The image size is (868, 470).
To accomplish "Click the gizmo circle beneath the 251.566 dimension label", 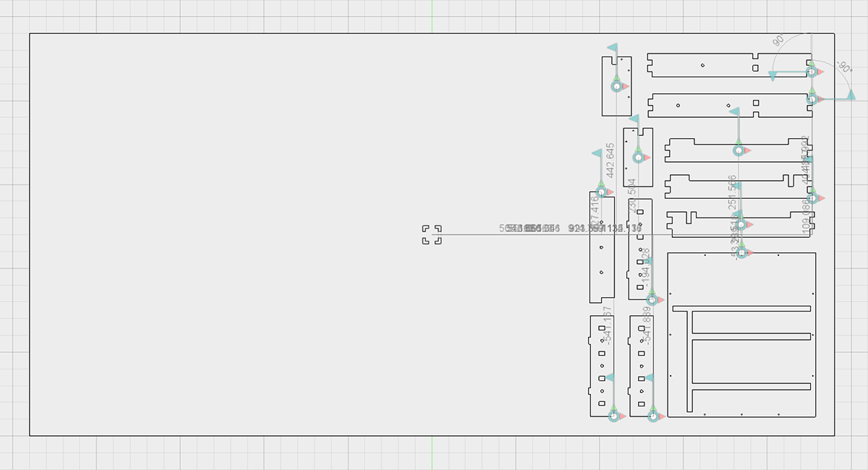I will pos(741,225).
